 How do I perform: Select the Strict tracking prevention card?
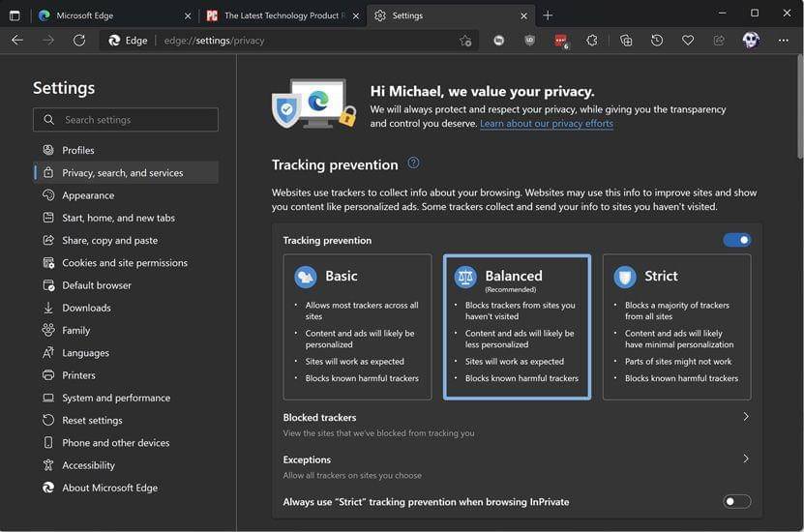point(676,326)
